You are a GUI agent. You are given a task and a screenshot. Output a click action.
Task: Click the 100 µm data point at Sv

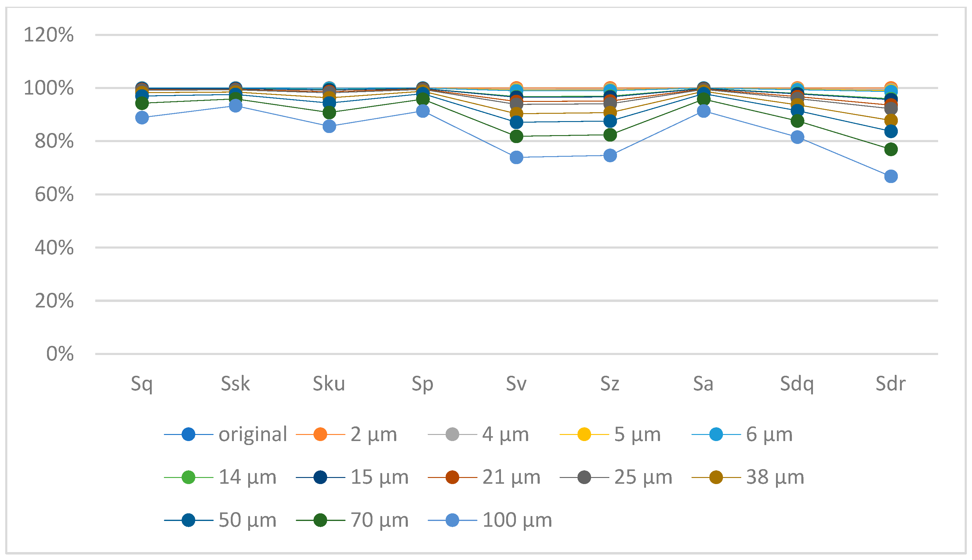click(x=516, y=157)
